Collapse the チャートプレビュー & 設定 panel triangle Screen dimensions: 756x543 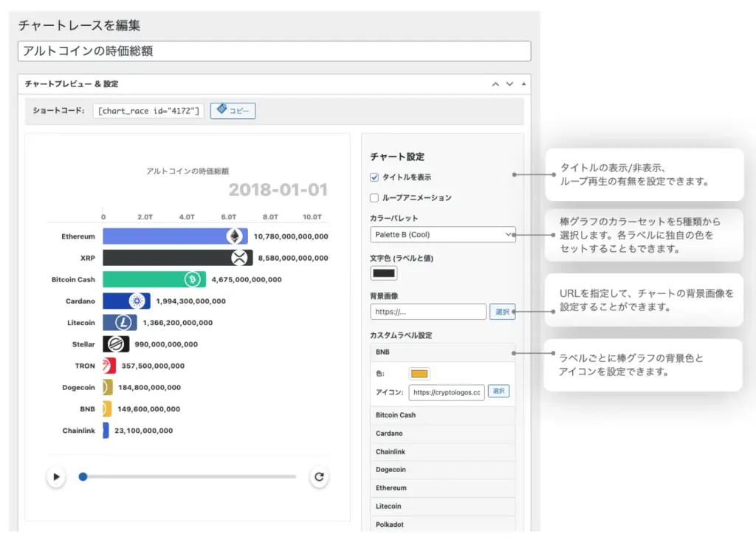click(524, 84)
